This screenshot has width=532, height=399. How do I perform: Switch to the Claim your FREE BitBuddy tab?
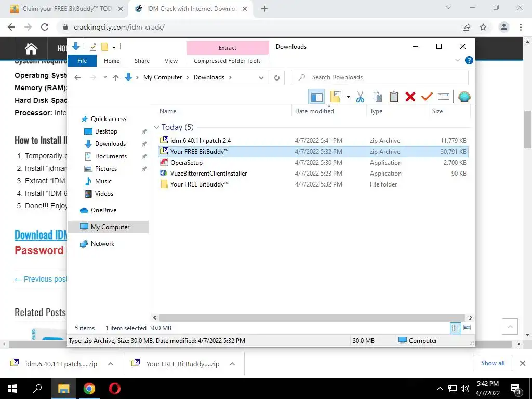click(67, 9)
